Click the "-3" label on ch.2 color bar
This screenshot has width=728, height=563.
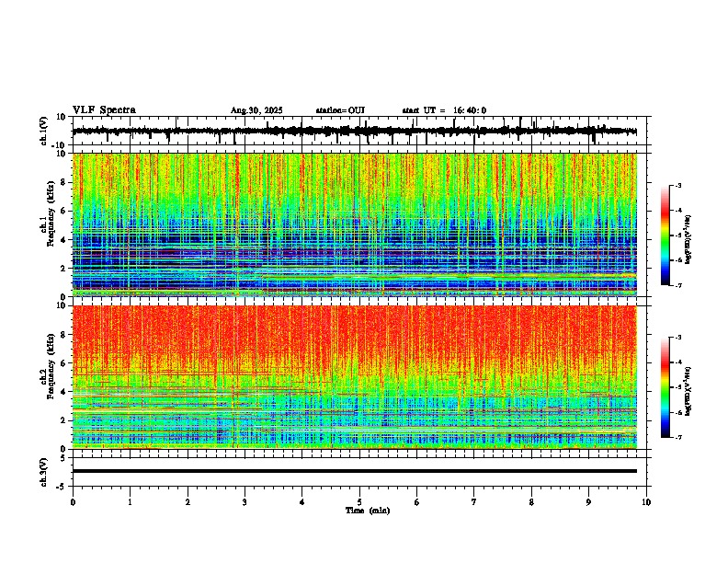click(677, 338)
